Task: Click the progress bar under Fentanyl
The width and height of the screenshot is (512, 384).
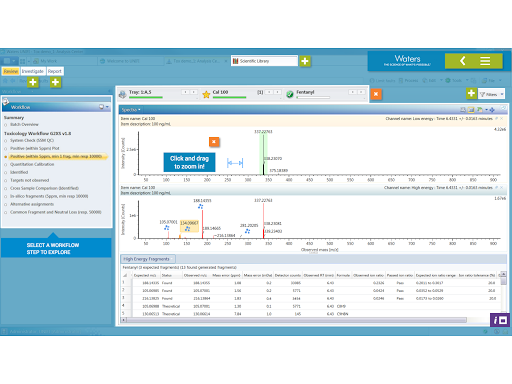Action: click(x=313, y=97)
